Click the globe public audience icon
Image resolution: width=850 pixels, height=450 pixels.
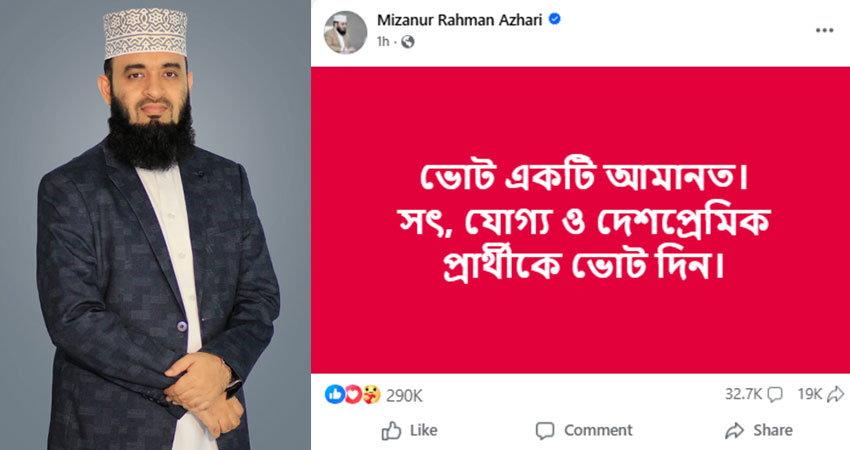(x=408, y=42)
